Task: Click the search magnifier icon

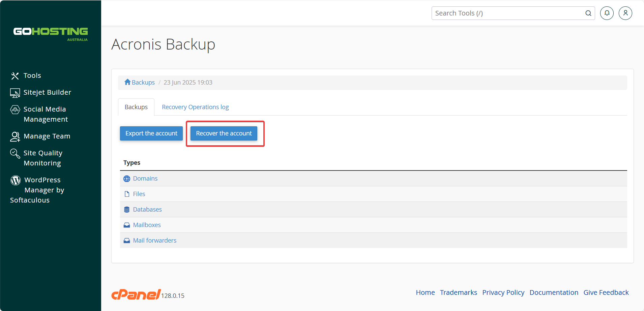Action: click(588, 13)
